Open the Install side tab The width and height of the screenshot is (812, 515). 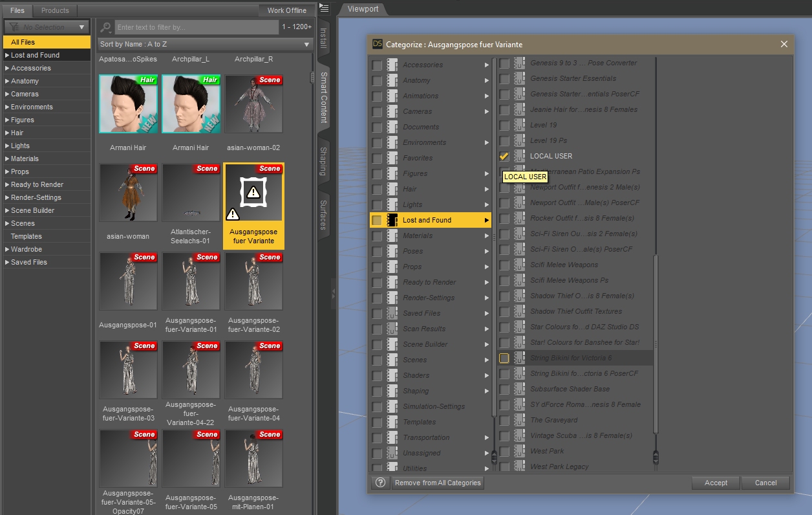324,38
